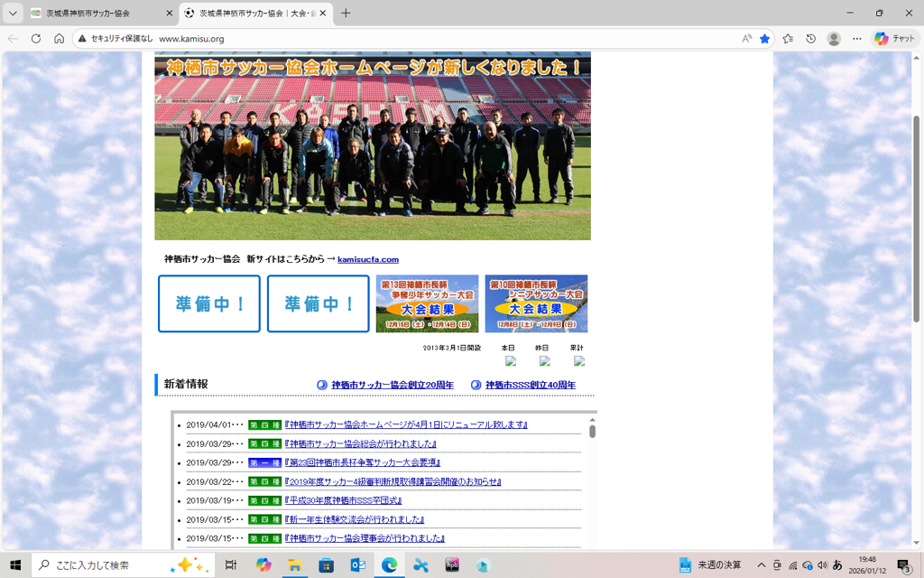Open the browser history icon
Screen dimensions: 924x578
coord(810,39)
